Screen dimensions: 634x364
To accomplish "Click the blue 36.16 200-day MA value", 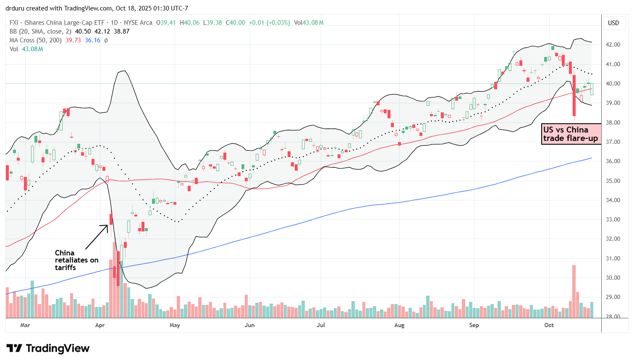I will pos(92,40).
